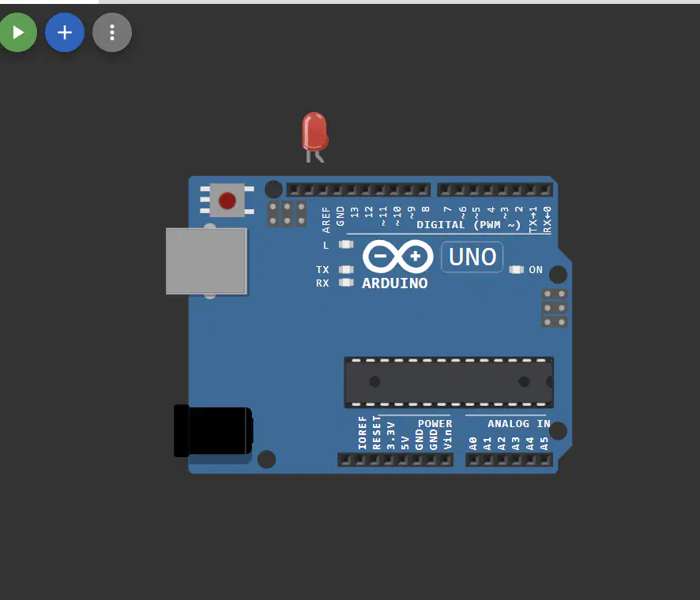Click the 5V power pin socket
Viewport: 700px width, 600px height.
[403, 460]
